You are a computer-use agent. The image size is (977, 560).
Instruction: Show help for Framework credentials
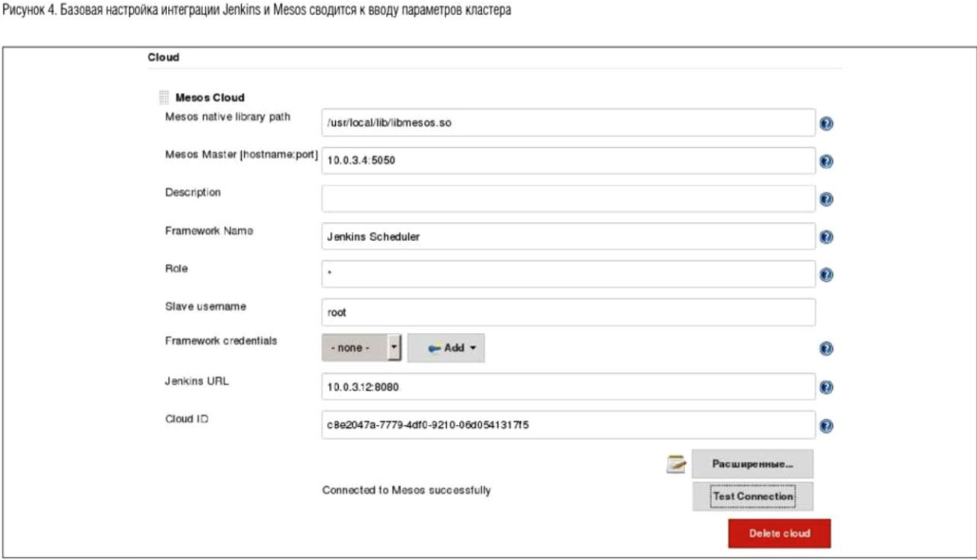click(825, 348)
